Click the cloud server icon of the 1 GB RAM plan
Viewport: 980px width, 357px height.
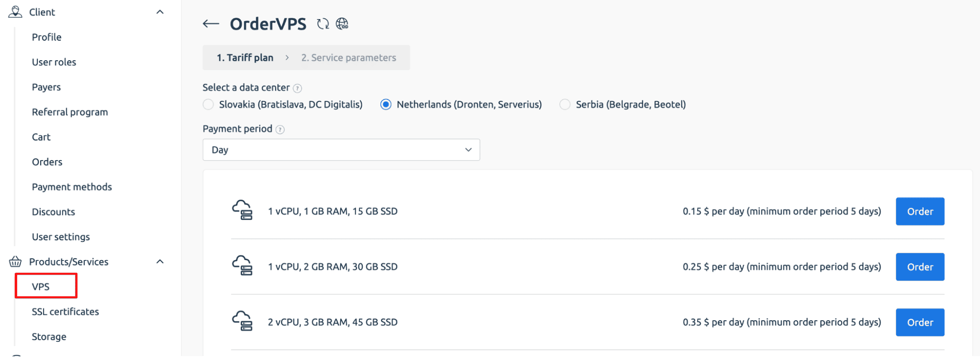(x=243, y=211)
